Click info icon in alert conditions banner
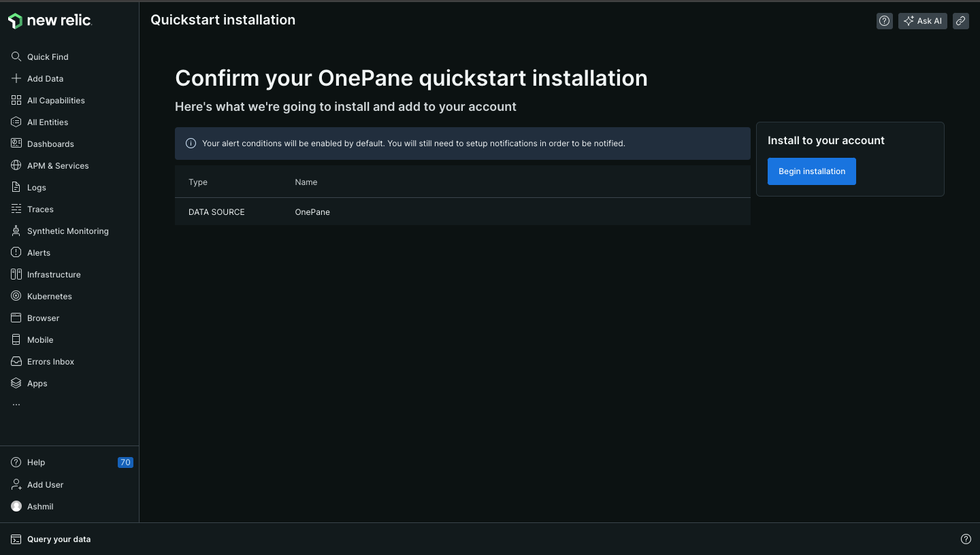The height and width of the screenshot is (555, 980). click(191, 144)
